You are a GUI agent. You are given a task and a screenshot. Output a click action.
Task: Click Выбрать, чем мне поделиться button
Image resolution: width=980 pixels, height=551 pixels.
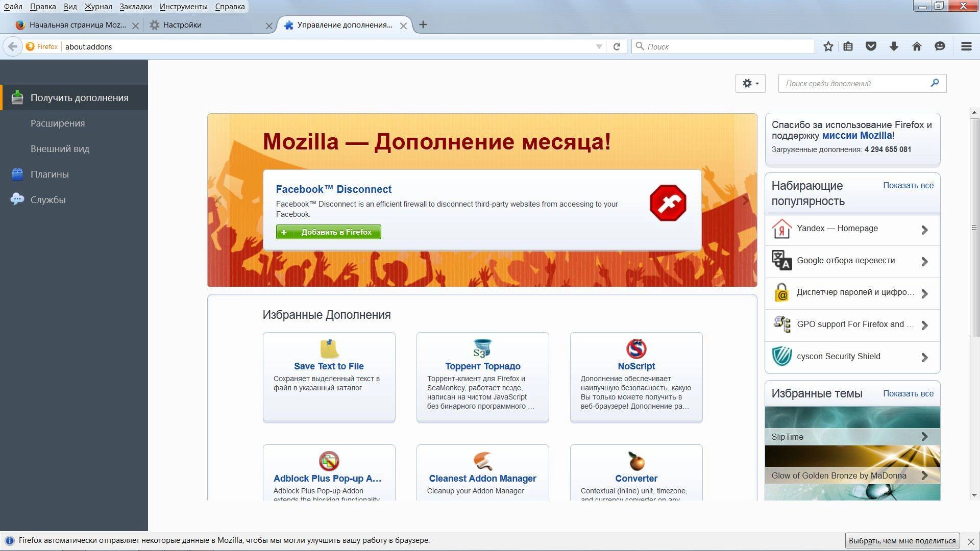[902, 541]
